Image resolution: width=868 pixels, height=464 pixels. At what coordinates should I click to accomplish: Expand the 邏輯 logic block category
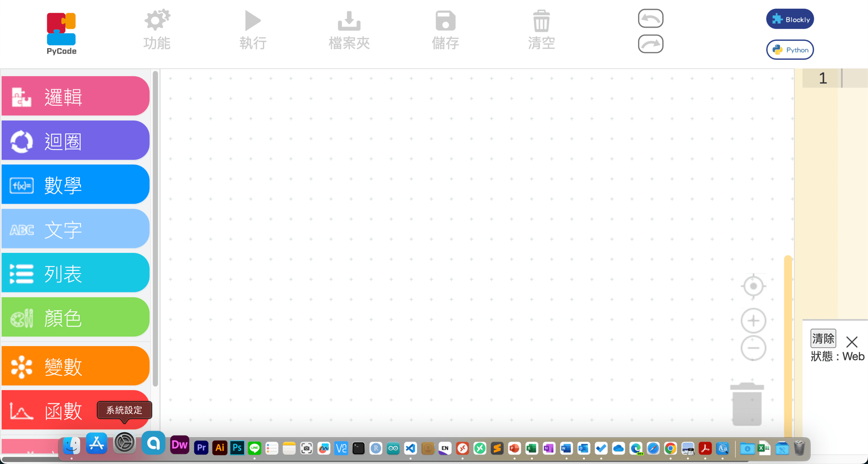(75, 96)
